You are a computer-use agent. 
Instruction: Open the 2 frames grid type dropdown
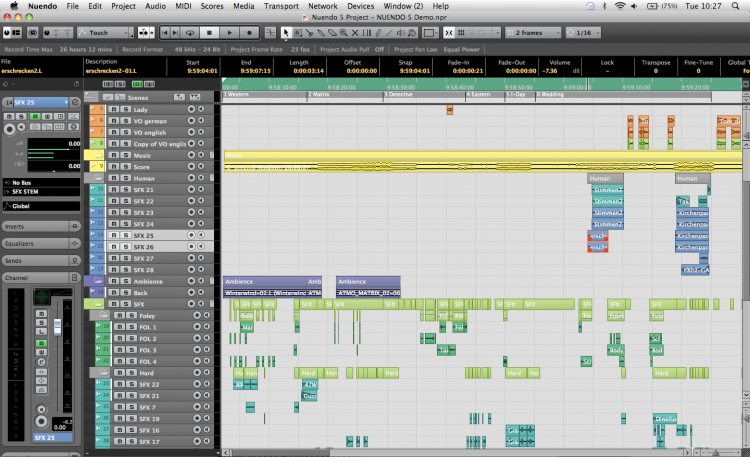coord(533,33)
